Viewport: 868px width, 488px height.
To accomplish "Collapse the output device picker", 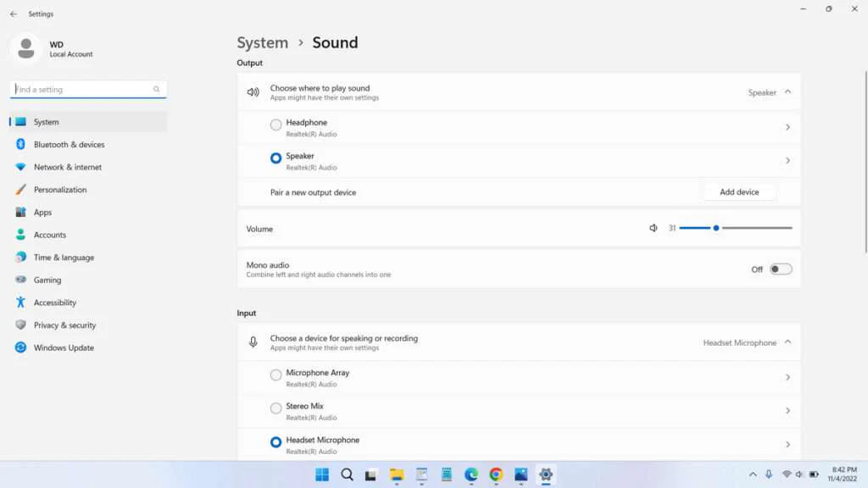I will (x=788, y=91).
